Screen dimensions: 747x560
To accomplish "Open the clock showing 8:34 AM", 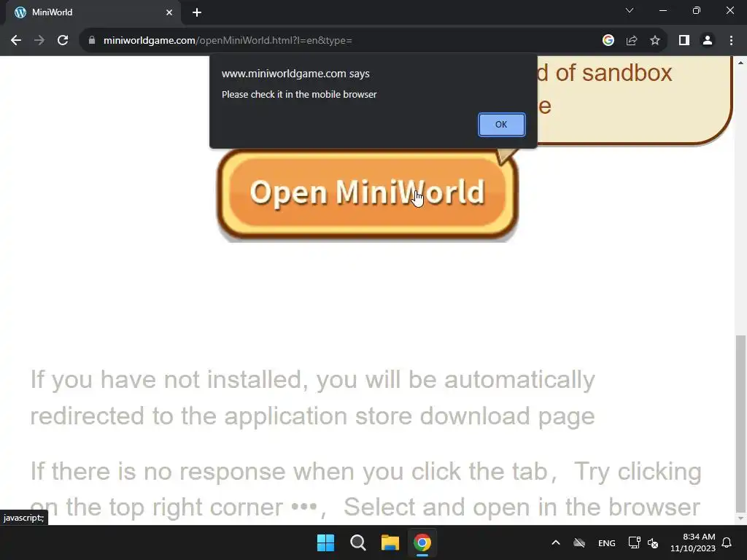I will pos(693,542).
